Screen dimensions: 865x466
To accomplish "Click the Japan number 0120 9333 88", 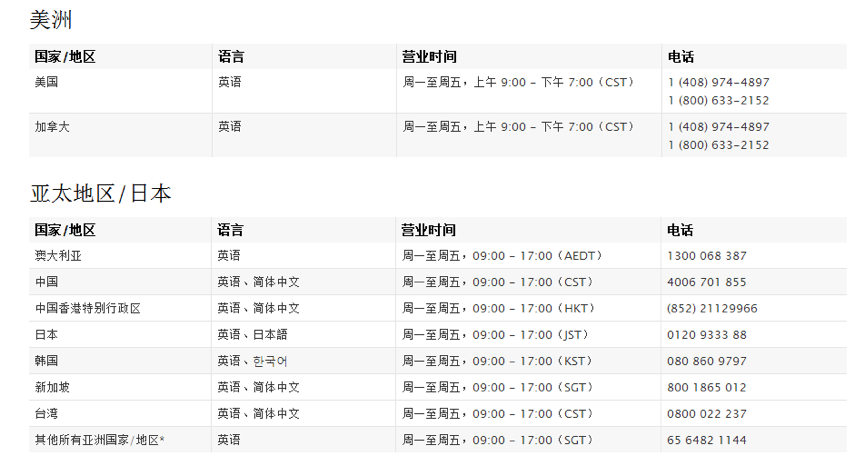I will (706, 335).
